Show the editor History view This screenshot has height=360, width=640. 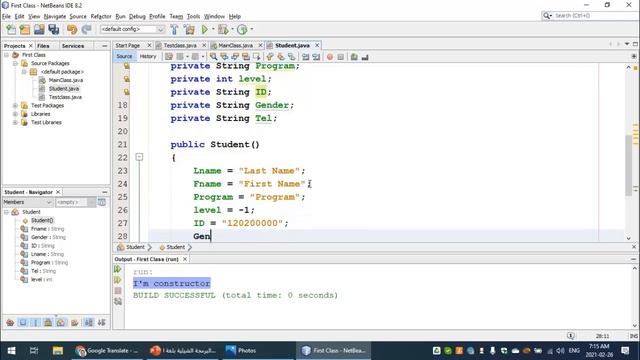click(148, 56)
